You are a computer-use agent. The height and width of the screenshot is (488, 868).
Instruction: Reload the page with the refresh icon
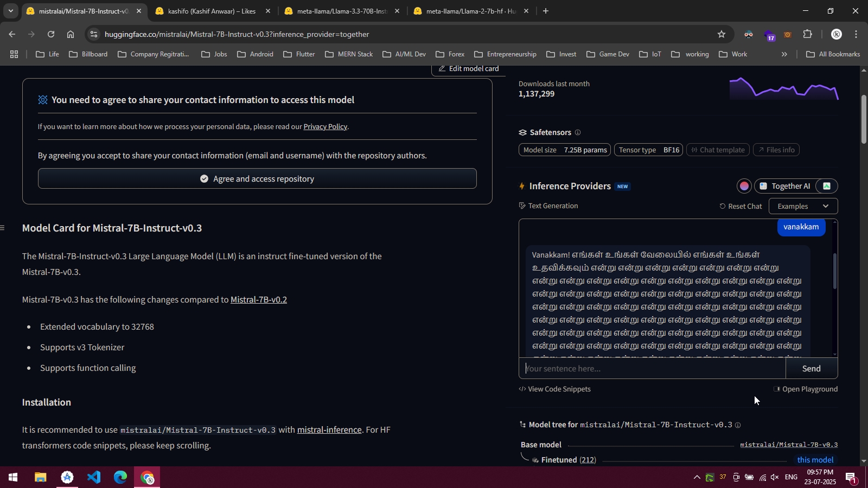pos(51,34)
